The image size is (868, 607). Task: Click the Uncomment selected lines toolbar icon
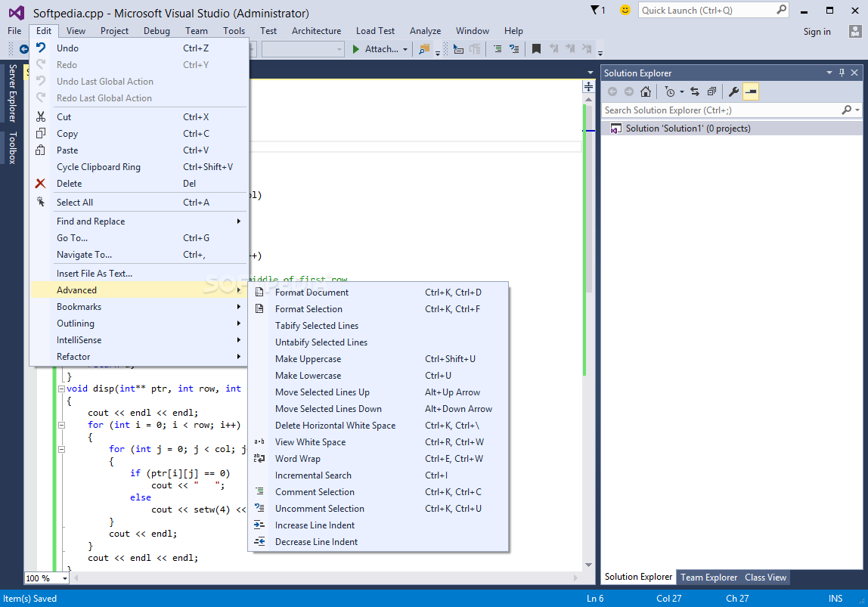[513, 49]
